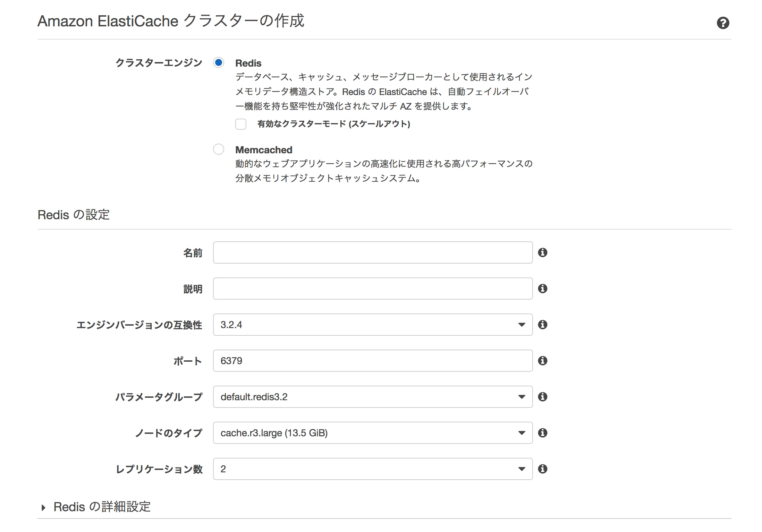
Task: Show info for the 名前 field
Action: coord(543,252)
